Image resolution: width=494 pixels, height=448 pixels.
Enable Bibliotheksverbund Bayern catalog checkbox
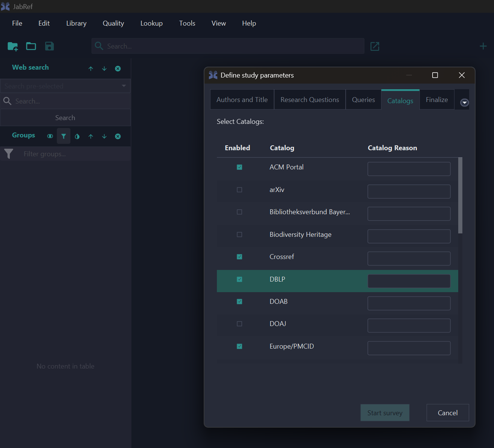point(239,212)
